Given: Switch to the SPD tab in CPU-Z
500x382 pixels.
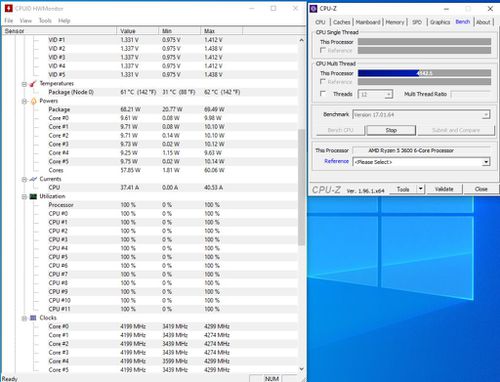Looking at the screenshot, I should click(x=417, y=22).
